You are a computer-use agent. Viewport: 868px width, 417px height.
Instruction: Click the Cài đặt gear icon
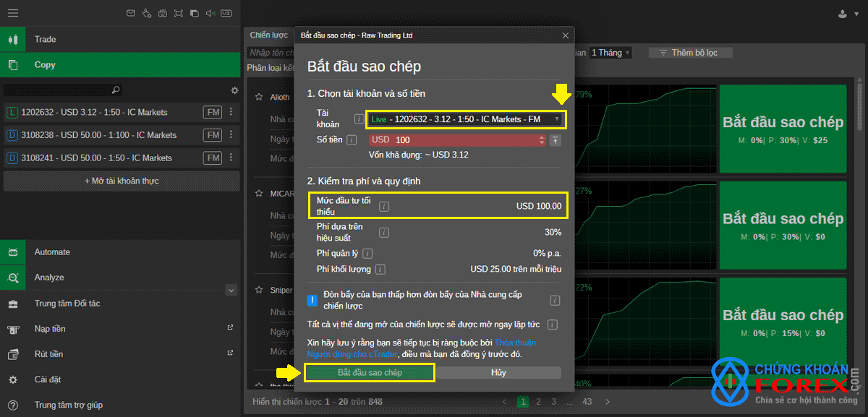[x=12, y=379]
